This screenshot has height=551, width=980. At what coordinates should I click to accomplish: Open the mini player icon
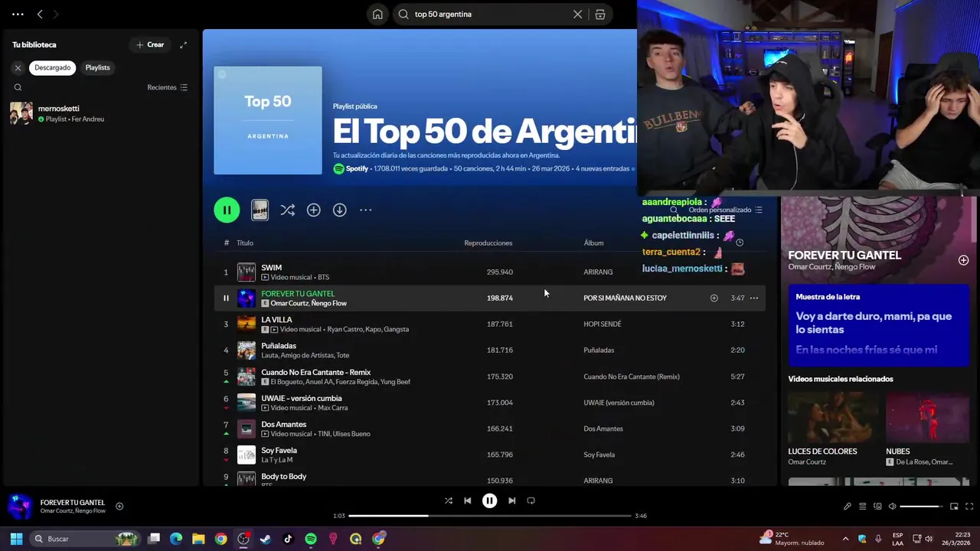(954, 506)
